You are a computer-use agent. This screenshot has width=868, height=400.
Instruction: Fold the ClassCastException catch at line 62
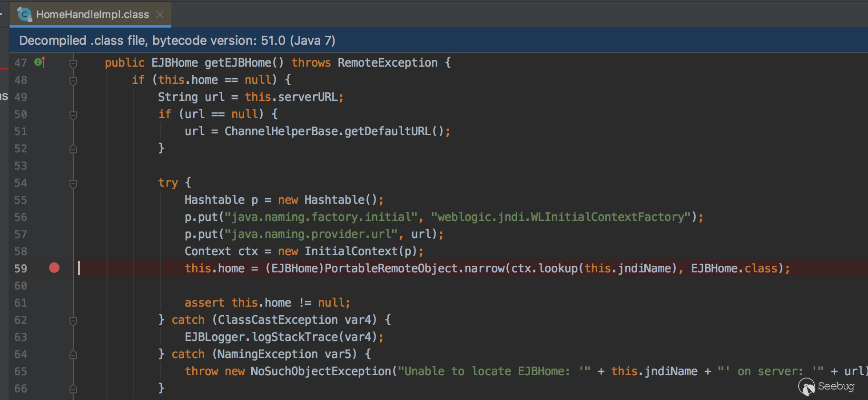[x=73, y=320]
